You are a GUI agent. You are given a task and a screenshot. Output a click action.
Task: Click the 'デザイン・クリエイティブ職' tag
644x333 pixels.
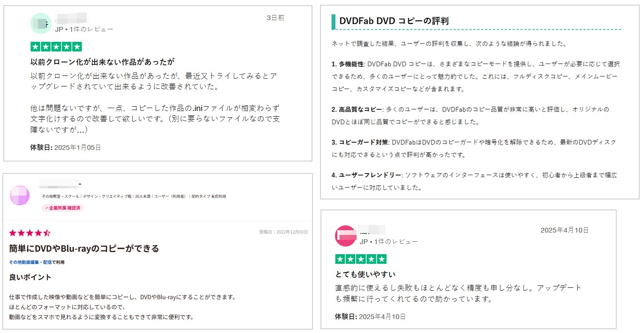(x=107, y=197)
